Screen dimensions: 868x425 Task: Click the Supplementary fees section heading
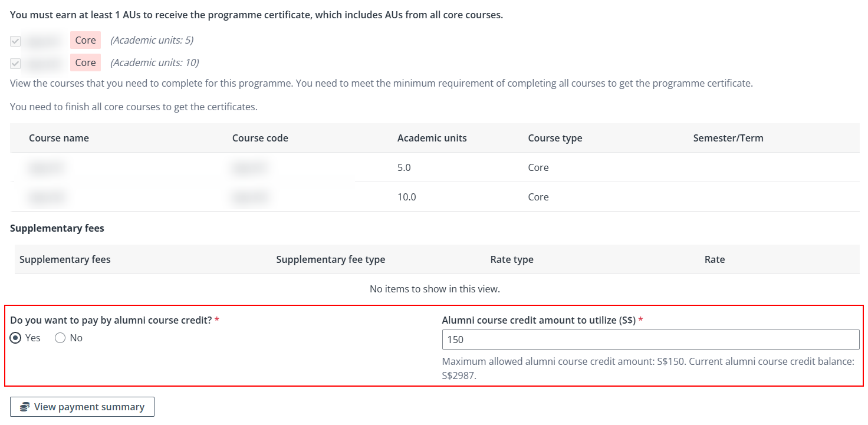coord(57,228)
